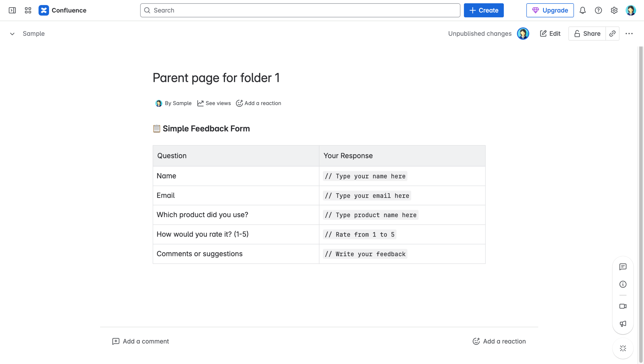
Task: Copy the page link with the chain icon
Action: tap(612, 34)
